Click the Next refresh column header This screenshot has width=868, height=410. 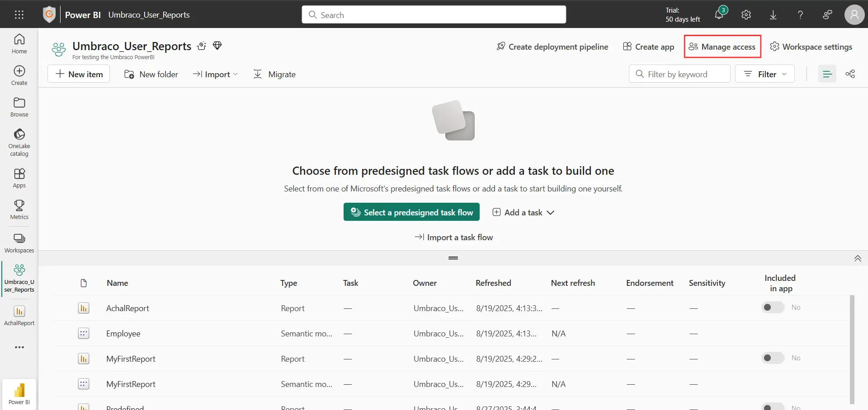point(573,283)
